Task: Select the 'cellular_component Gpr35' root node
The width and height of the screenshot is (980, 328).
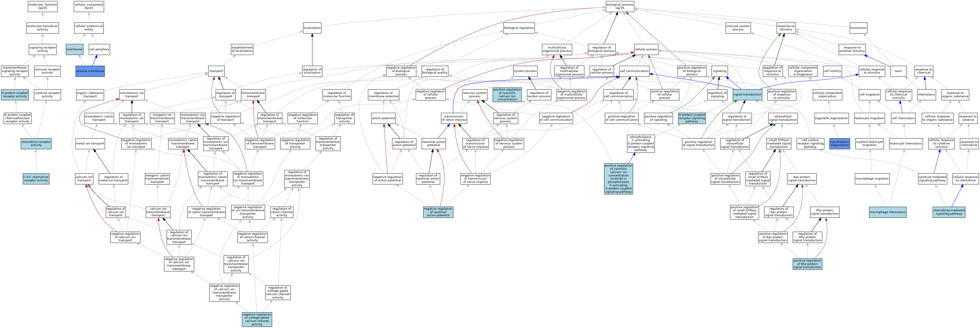Action: (89, 6)
